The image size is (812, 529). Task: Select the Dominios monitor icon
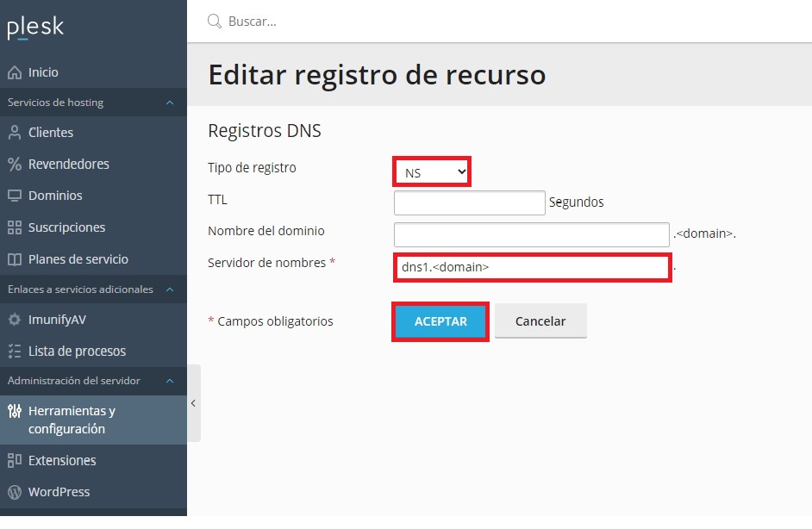tap(15, 196)
